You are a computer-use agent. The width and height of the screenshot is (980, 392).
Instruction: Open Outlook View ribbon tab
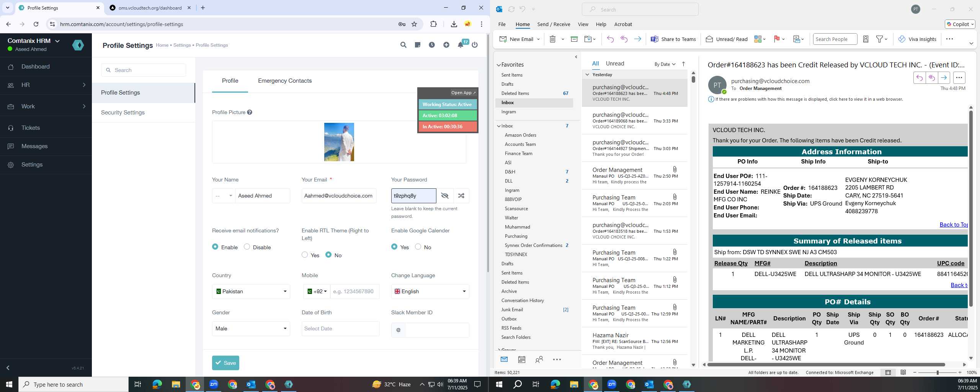583,24
